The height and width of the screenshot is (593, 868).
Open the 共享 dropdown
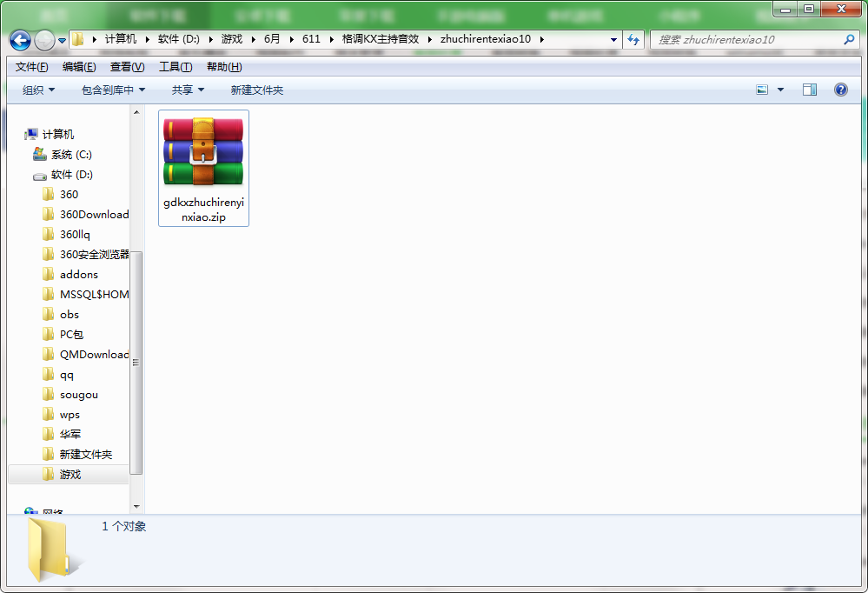coord(189,90)
